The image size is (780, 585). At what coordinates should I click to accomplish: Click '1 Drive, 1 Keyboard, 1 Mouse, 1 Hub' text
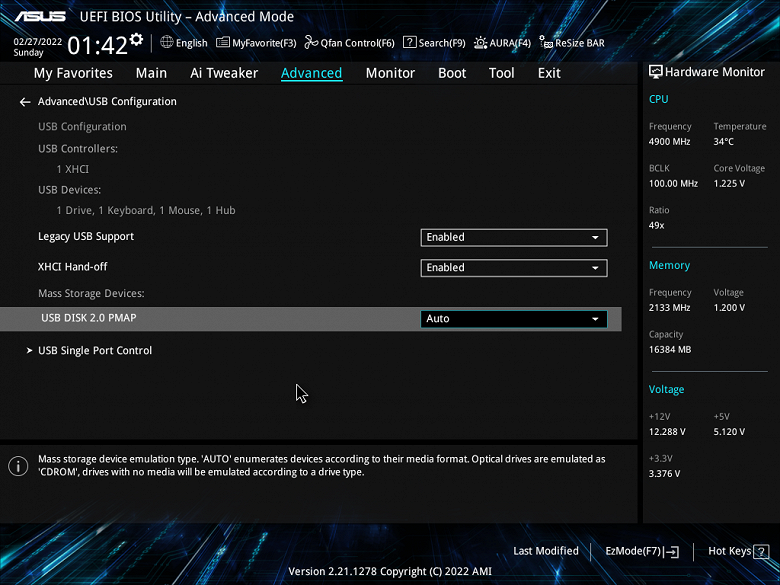point(146,210)
